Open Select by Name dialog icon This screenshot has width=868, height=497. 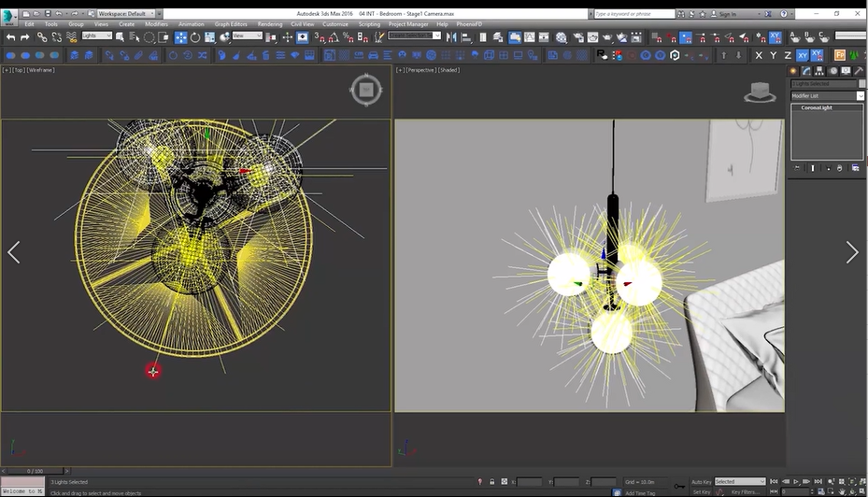pyautogui.click(x=135, y=37)
